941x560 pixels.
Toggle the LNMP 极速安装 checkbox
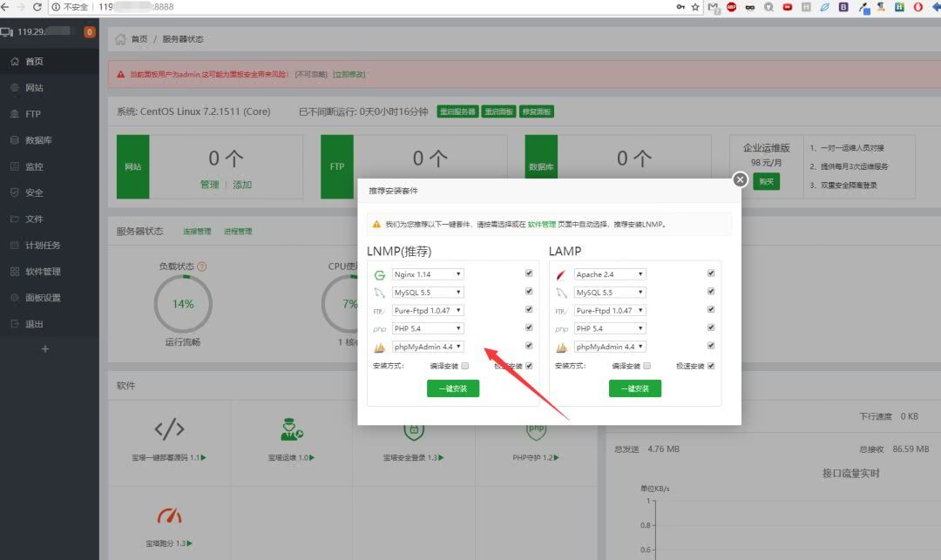coord(529,366)
